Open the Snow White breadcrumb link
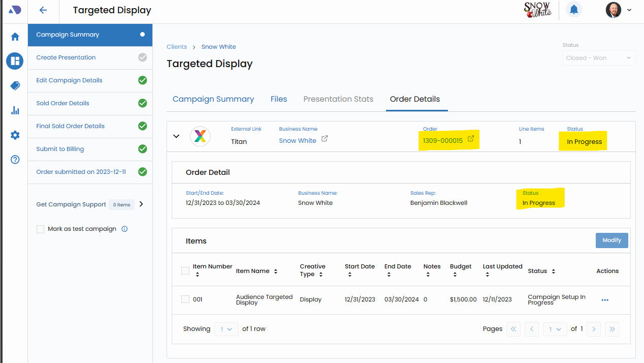The image size is (644, 363). pyautogui.click(x=218, y=47)
